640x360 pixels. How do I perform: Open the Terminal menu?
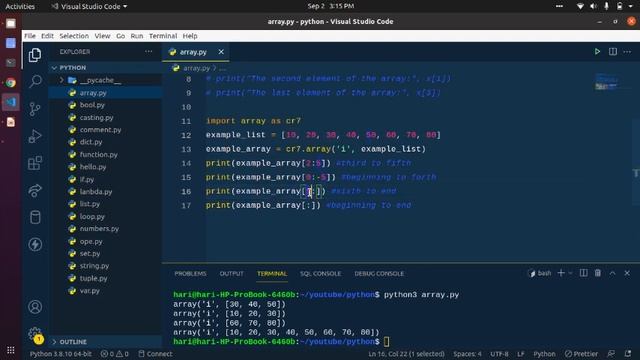163,36
